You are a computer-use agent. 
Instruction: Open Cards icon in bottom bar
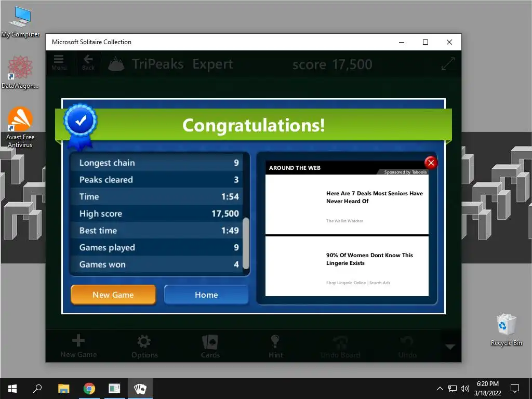[210, 346]
